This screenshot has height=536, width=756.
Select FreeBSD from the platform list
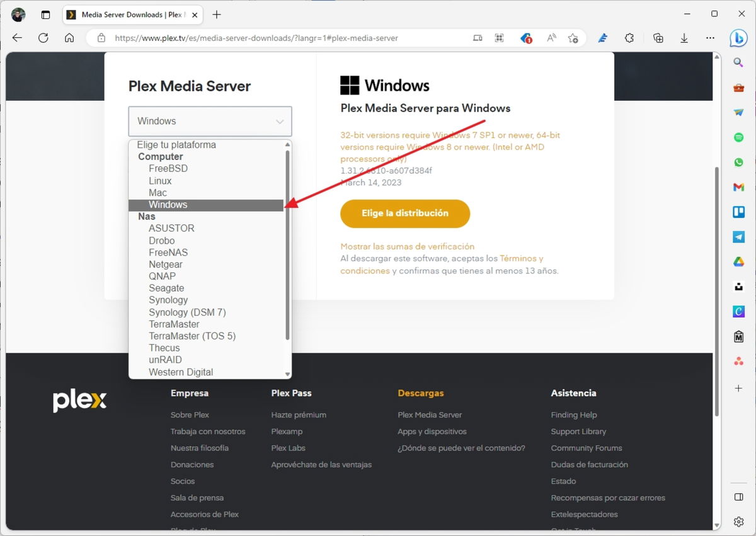click(x=168, y=168)
